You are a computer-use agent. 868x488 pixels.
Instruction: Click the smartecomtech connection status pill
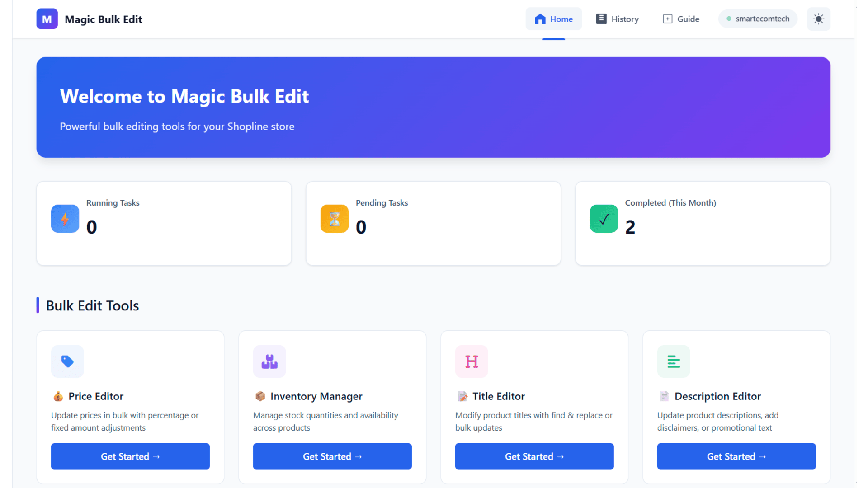click(x=758, y=19)
